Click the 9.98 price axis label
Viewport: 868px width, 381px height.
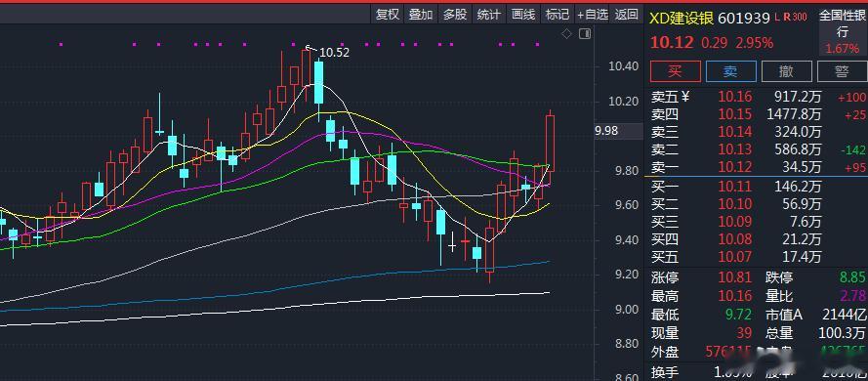[x=606, y=131]
